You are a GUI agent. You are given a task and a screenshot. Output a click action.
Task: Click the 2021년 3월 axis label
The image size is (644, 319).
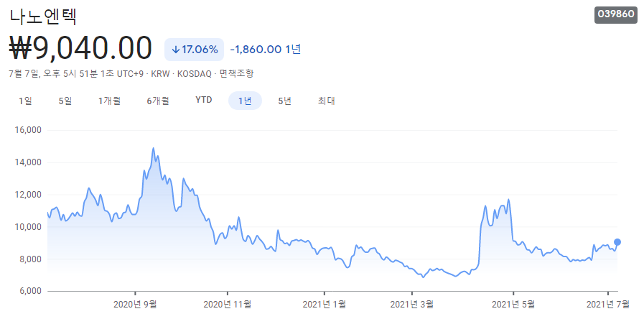click(x=411, y=304)
